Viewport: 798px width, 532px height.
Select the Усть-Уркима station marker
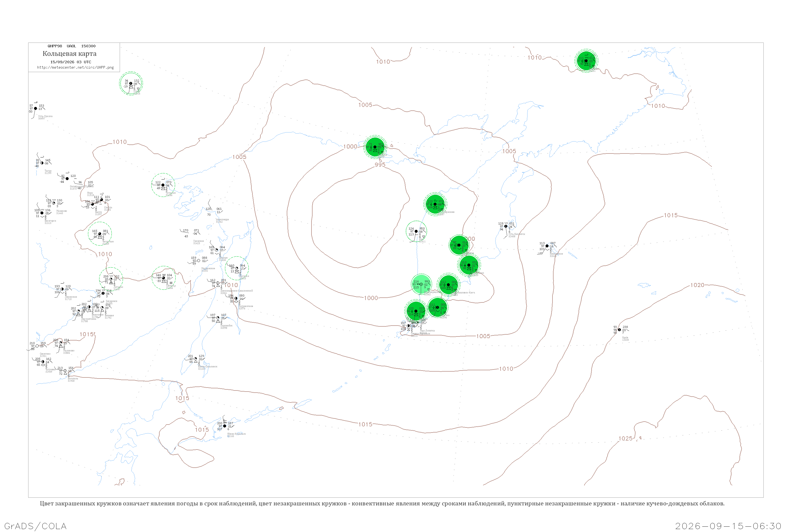coord(36,109)
